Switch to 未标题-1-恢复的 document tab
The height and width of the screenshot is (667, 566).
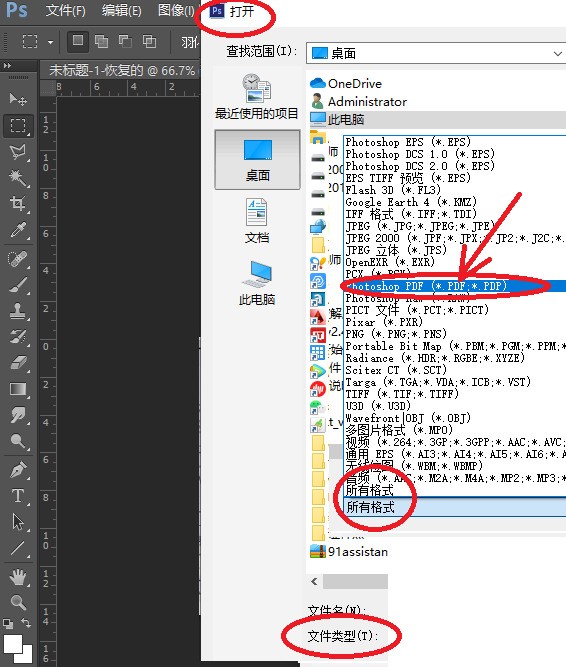122,70
